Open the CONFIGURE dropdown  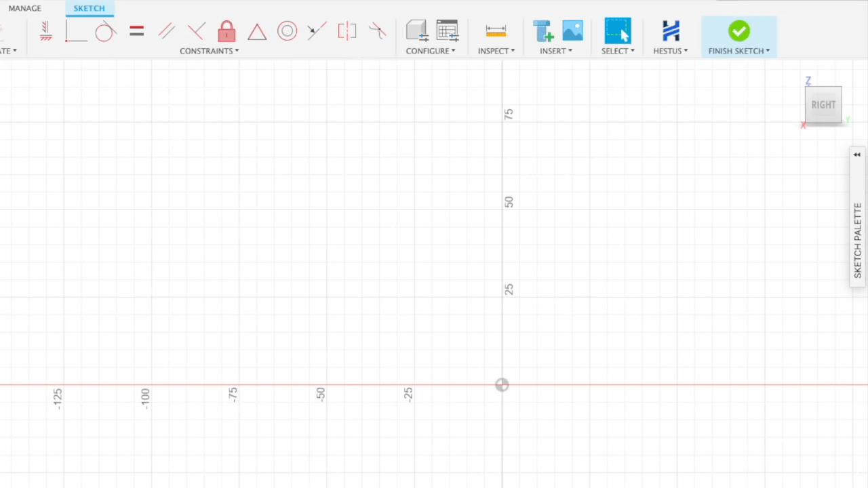tap(431, 51)
